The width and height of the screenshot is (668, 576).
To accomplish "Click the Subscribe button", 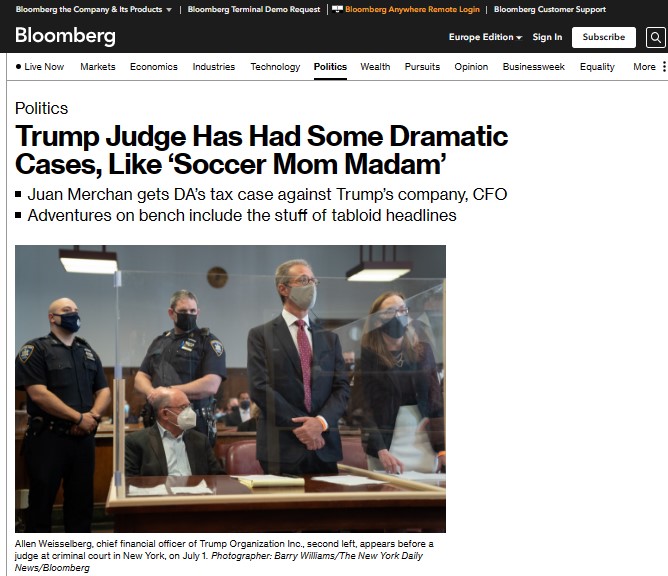I will (x=604, y=37).
